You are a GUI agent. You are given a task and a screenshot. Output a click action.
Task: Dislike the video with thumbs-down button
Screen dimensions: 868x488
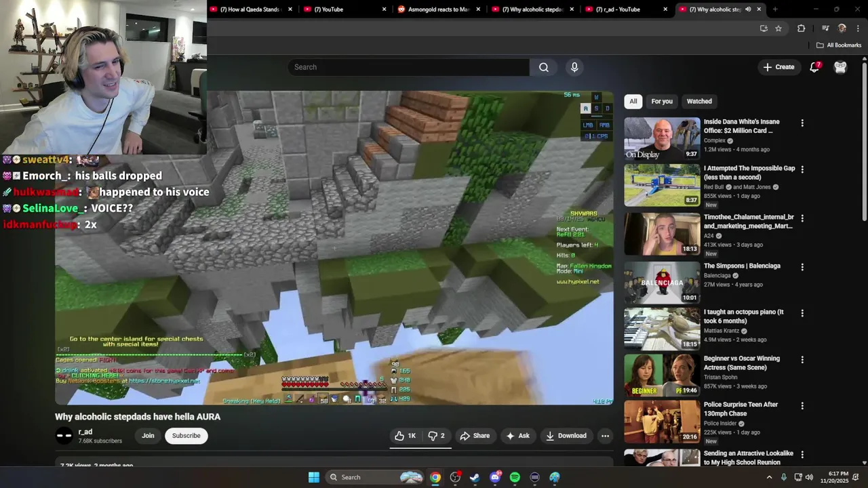436,436
